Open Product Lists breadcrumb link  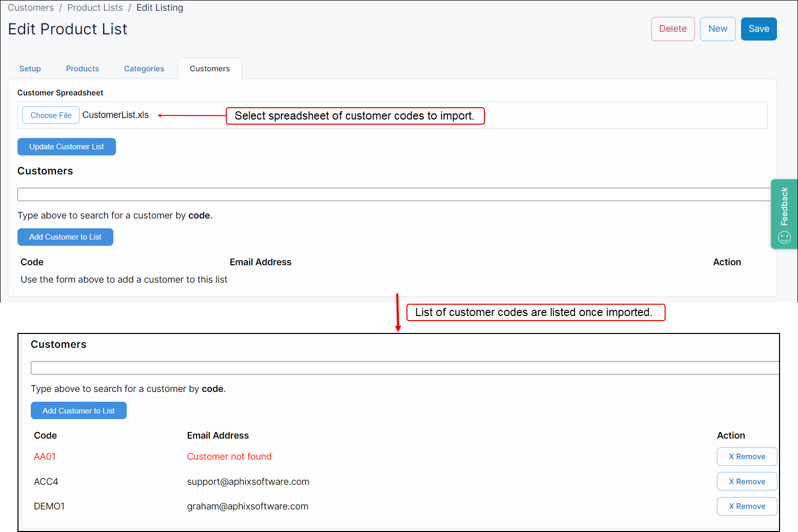pyautogui.click(x=95, y=8)
